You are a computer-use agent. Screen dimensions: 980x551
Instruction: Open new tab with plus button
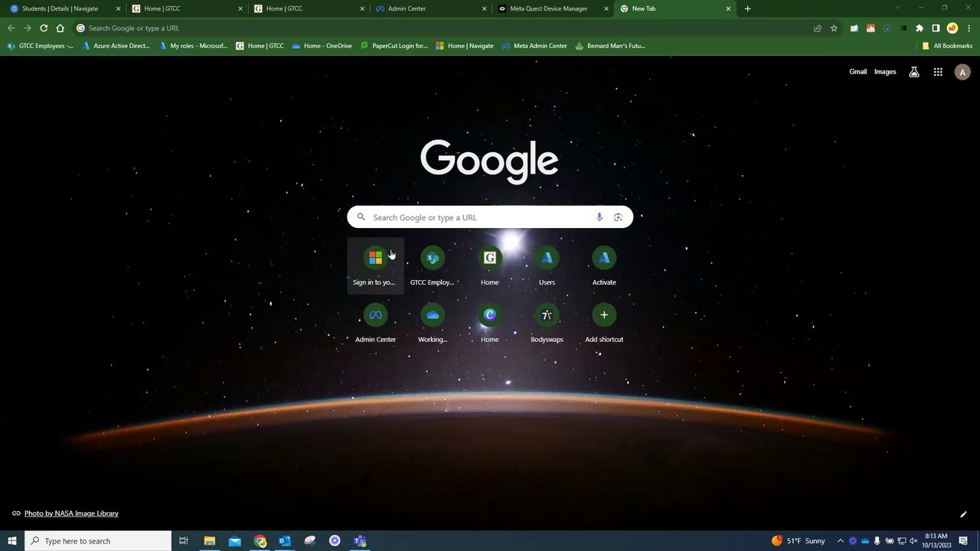point(747,8)
